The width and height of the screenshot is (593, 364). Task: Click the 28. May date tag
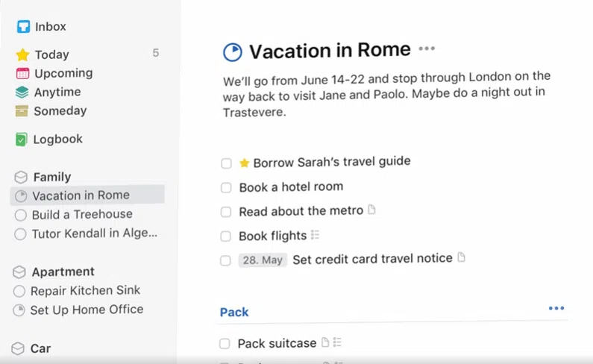coord(263,260)
